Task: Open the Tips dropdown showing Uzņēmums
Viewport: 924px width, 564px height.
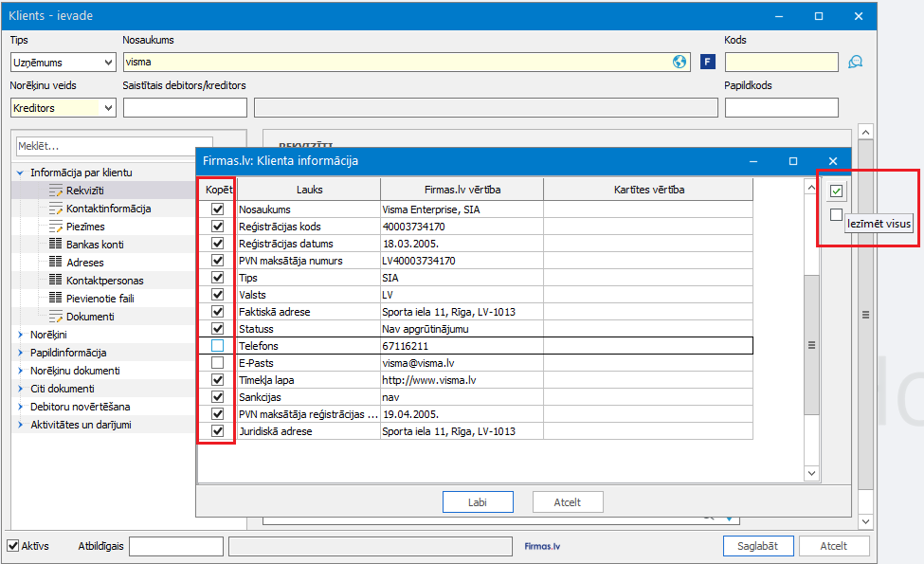Action: tap(63, 62)
